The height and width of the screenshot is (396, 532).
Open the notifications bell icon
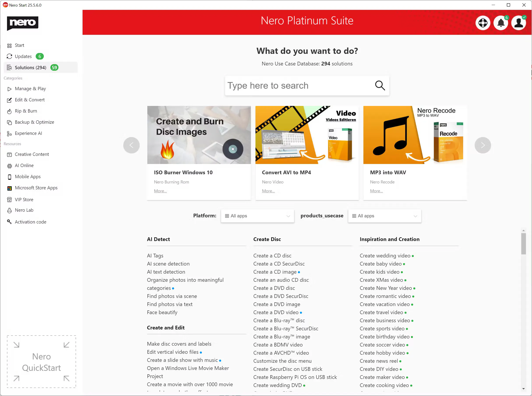pos(501,23)
